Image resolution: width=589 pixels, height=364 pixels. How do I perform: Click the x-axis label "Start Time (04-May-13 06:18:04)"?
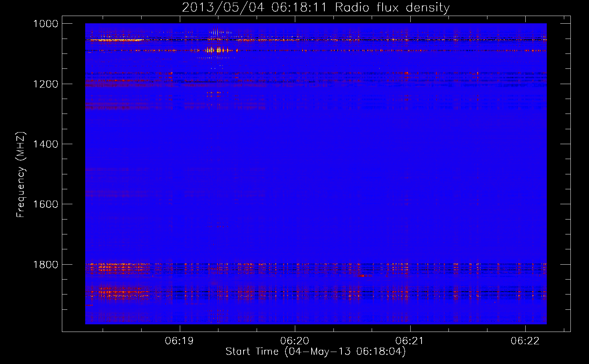(x=316, y=352)
